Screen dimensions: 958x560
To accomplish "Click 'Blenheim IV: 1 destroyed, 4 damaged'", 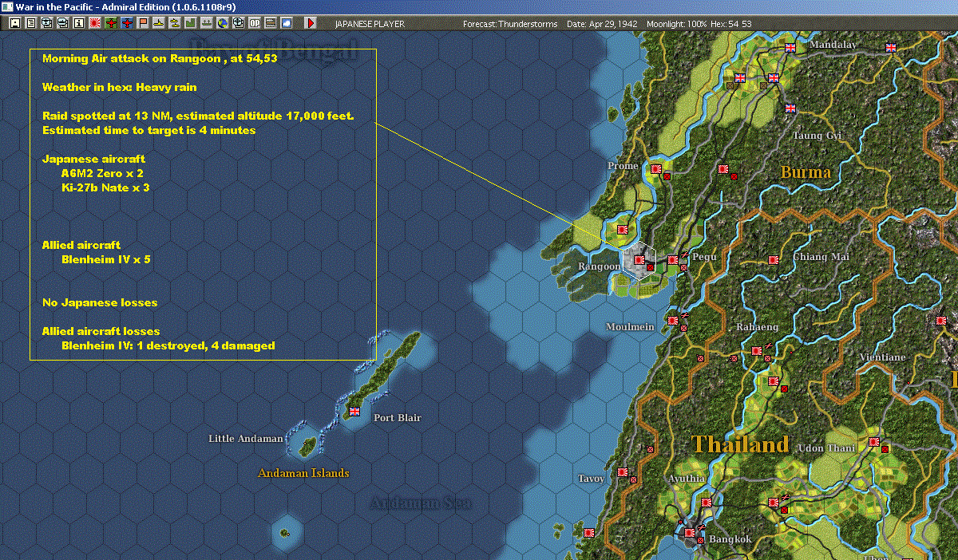I will click(x=168, y=345).
